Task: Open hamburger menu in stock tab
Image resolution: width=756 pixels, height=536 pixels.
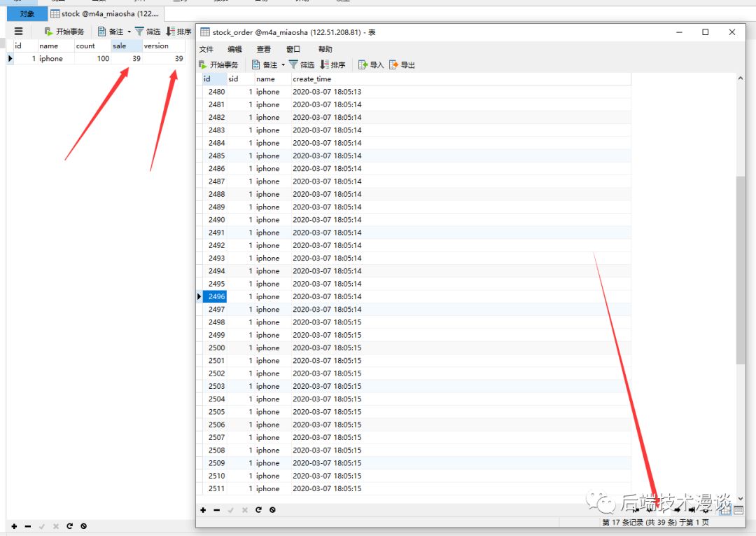Action: tap(18, 32)
